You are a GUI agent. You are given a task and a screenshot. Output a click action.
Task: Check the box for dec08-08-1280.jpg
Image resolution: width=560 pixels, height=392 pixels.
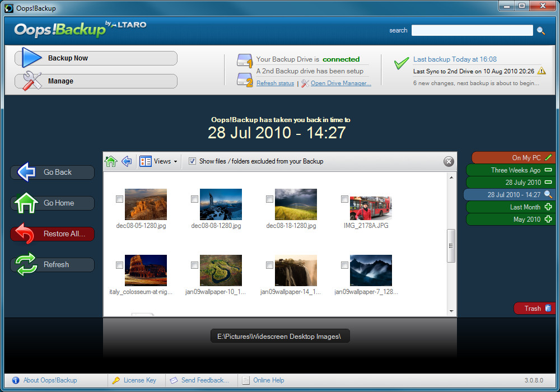pos(194,199)
